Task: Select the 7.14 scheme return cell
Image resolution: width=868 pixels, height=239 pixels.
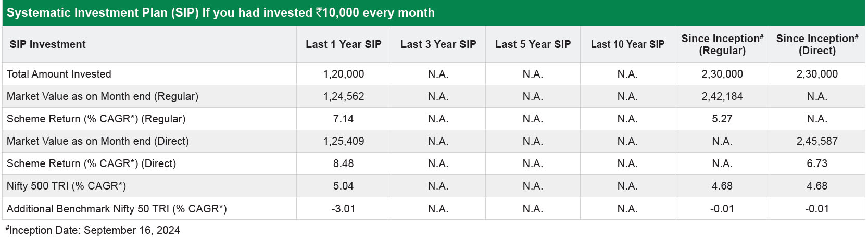Action: point(344,119)
